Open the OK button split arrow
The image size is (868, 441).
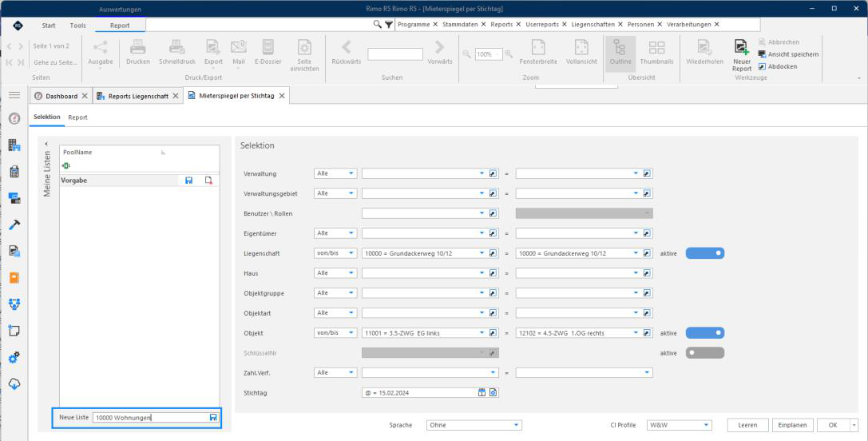click(854, 425)
